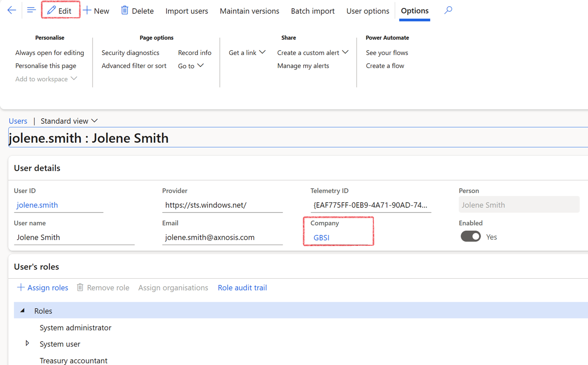
Task: Click Always open for editing
Action: coord(50,52)
